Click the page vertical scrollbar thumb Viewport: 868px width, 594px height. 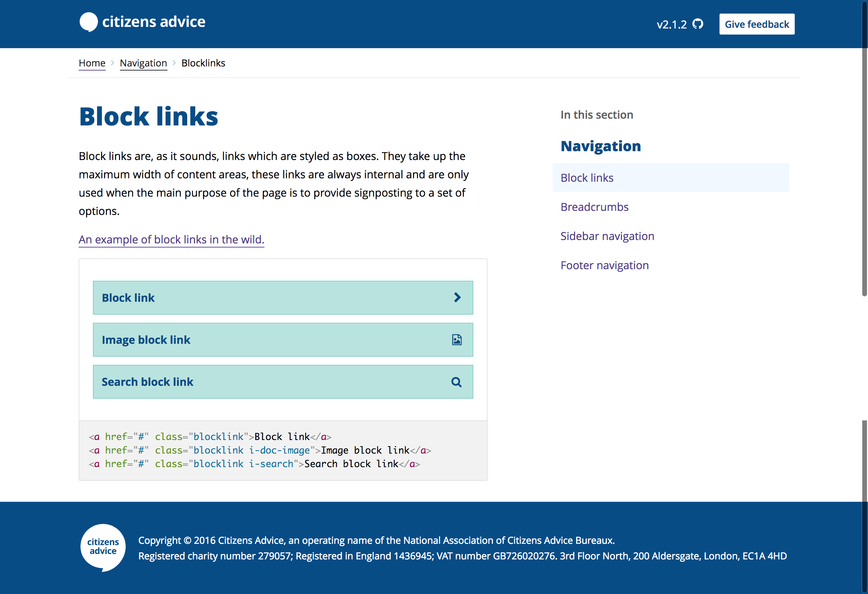864,168
